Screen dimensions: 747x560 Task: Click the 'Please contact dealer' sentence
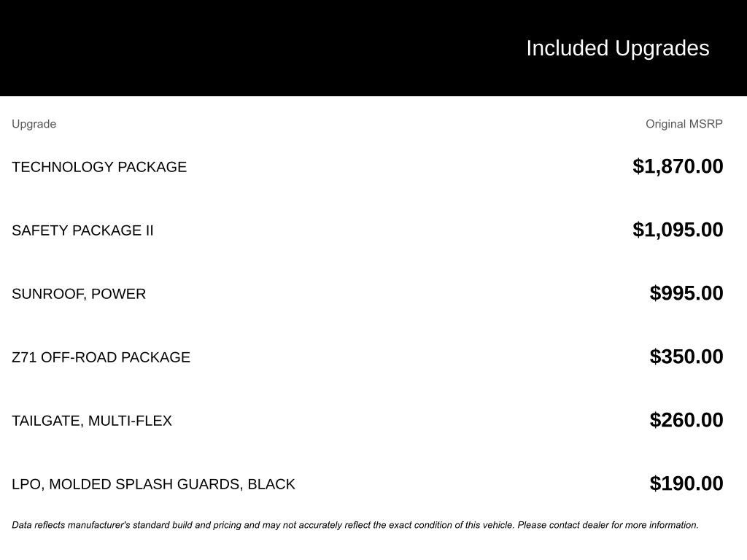(x=608, y=525)
